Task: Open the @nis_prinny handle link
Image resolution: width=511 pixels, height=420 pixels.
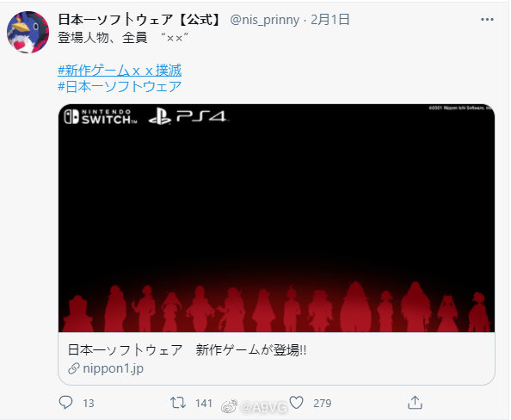Action: tap(265, 20)
